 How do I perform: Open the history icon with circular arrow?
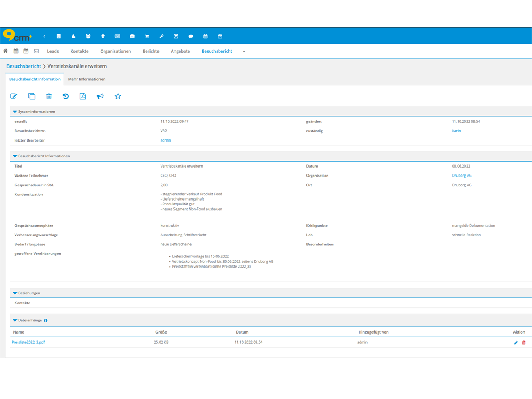(x=65, y=96)
